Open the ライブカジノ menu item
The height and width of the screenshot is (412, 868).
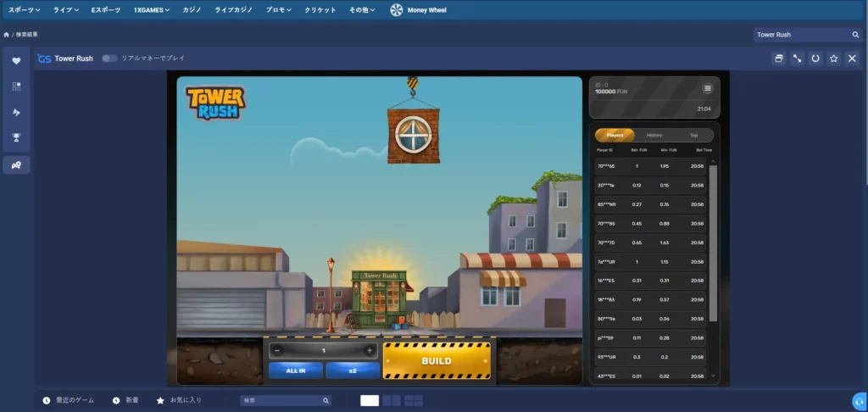point(234,10)
